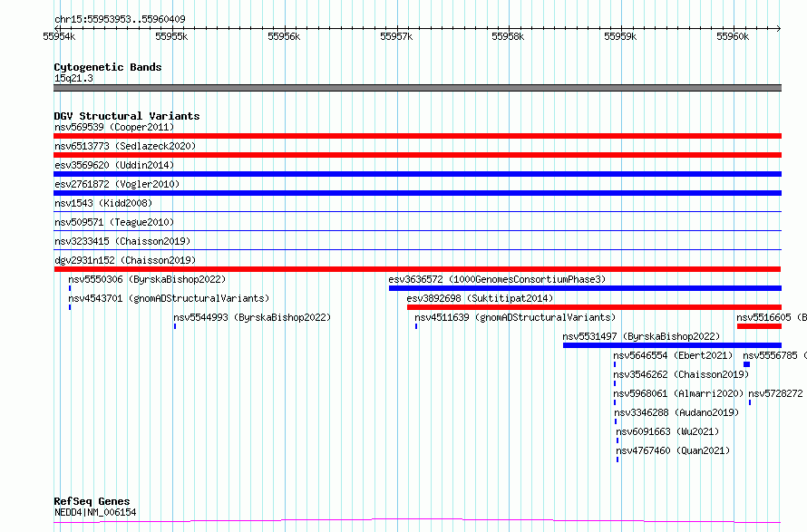Click the nsv4767460 (Quan2021) label

tap(673, 450)
